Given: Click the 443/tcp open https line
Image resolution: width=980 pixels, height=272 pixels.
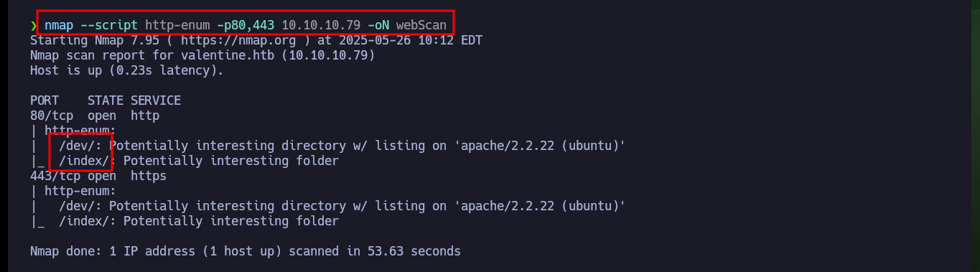Looking at the screenshot, I should pos(98,176).
